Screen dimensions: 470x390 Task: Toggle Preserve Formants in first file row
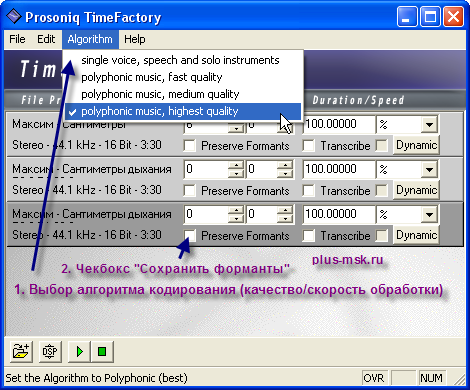[x=189, y=146]
